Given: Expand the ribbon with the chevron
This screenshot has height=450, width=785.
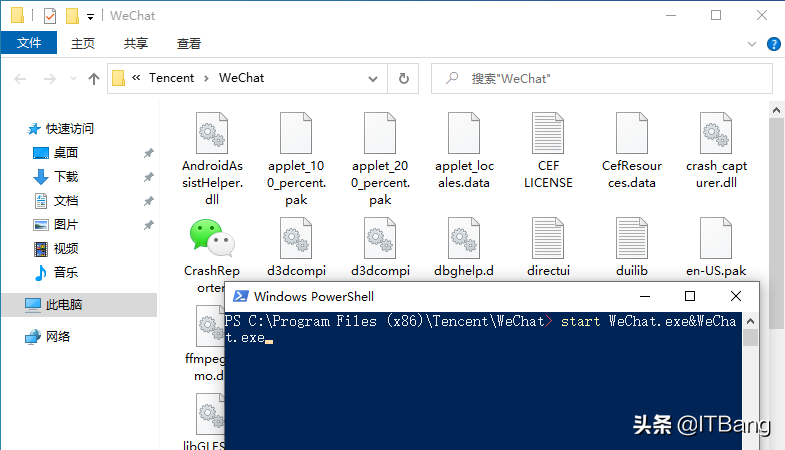Looking at the screenshot, I should tap(753, 43).
